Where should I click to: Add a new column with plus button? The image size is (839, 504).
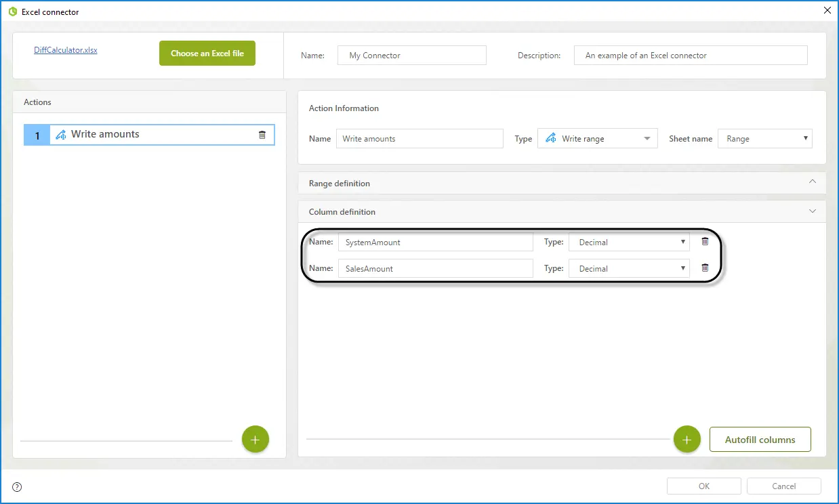(x=687, y=440)
